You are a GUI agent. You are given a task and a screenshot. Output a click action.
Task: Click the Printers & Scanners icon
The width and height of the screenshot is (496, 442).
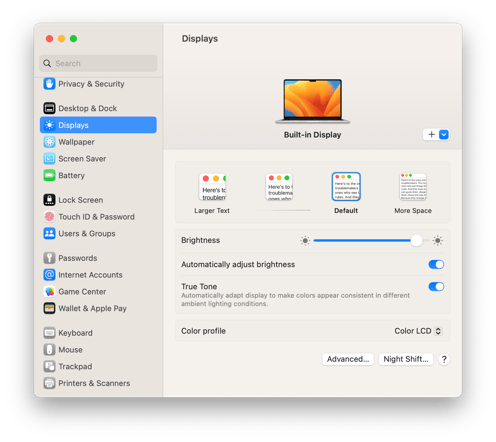[49, 383]
